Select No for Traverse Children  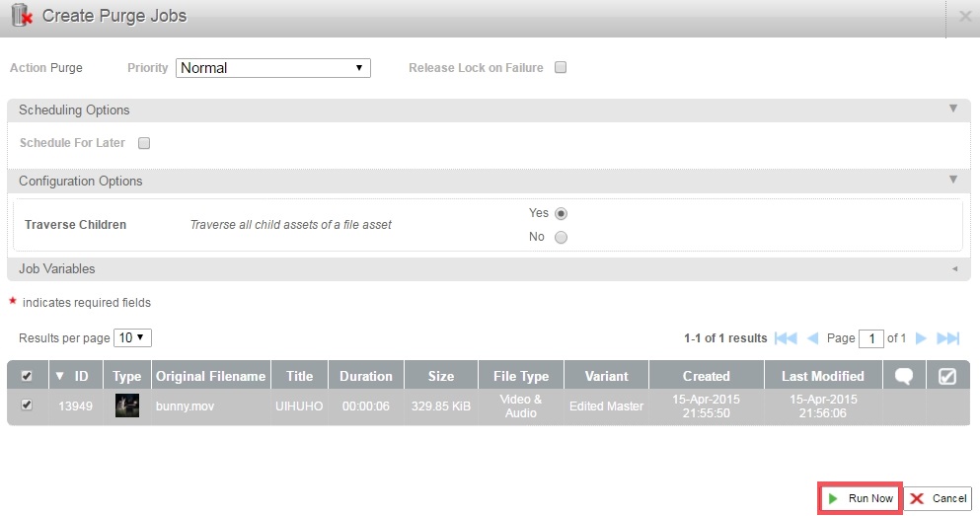pyautogui.click(x=562, y=237)
